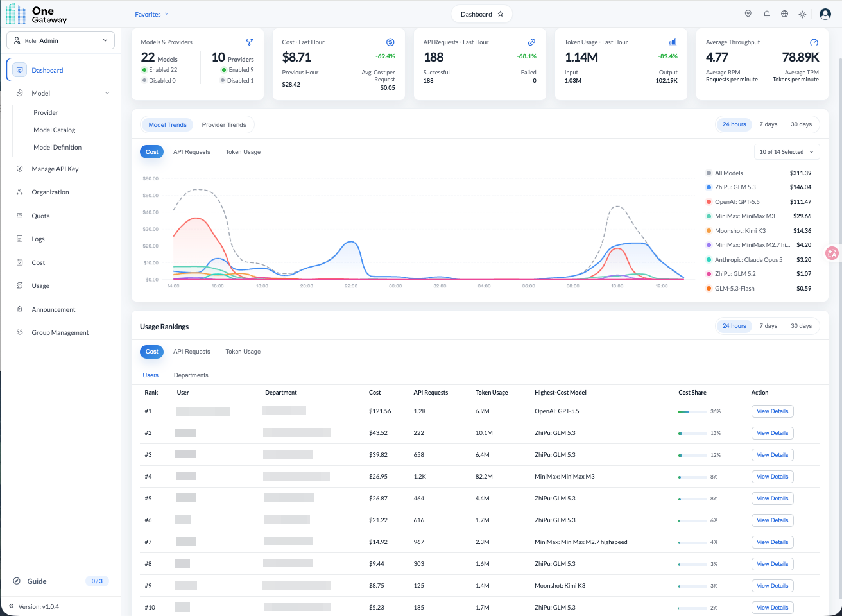Click the location pin icon in header
Viewport: 842px width, 616px height.
(x=748, y=14)
